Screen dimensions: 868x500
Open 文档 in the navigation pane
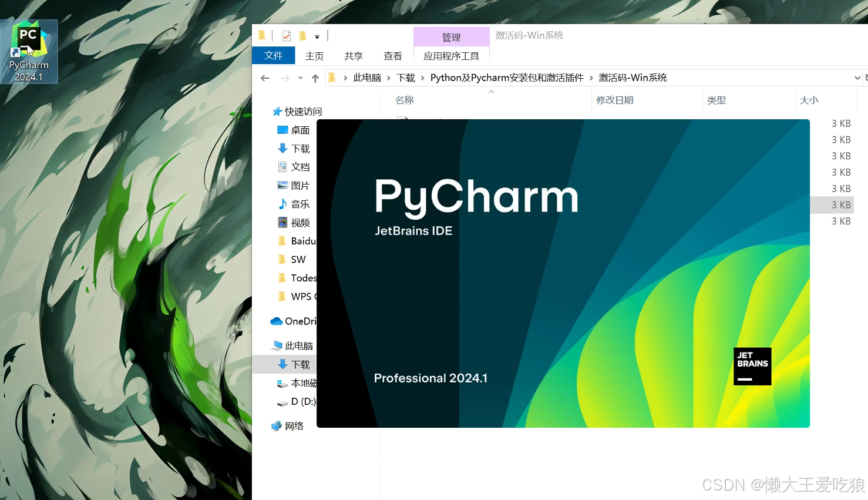[294, 167]
